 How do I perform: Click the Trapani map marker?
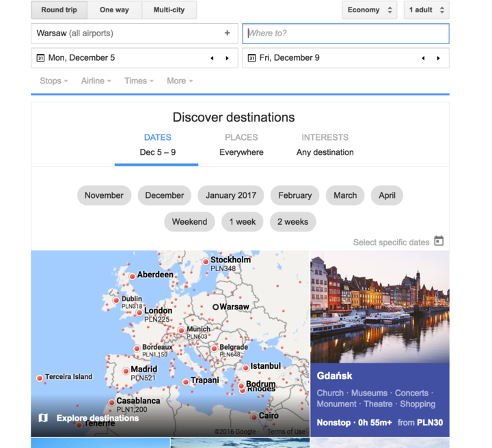[186, 382]
